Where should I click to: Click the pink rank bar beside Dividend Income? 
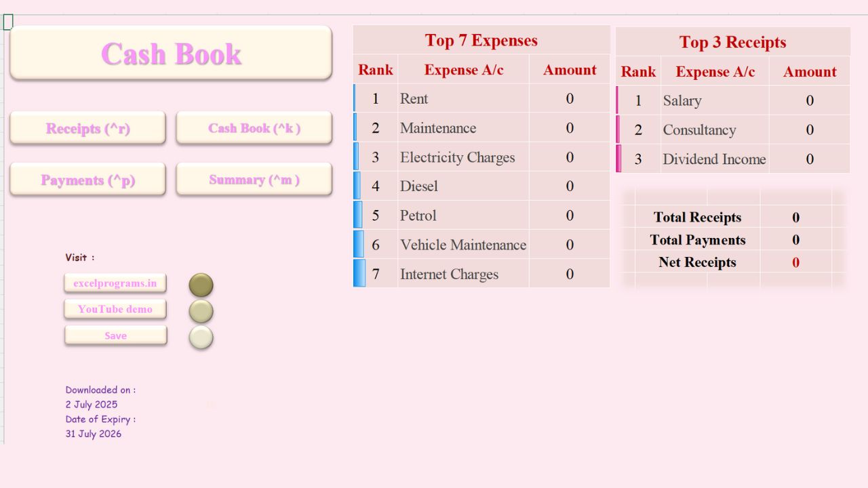pyautogui.click(x=618, y=159)
